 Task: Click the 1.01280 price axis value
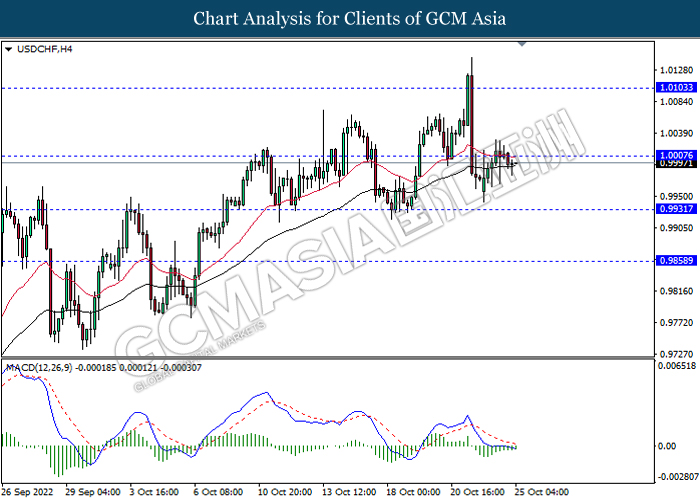pyautogui.click(x=676, y=71)
